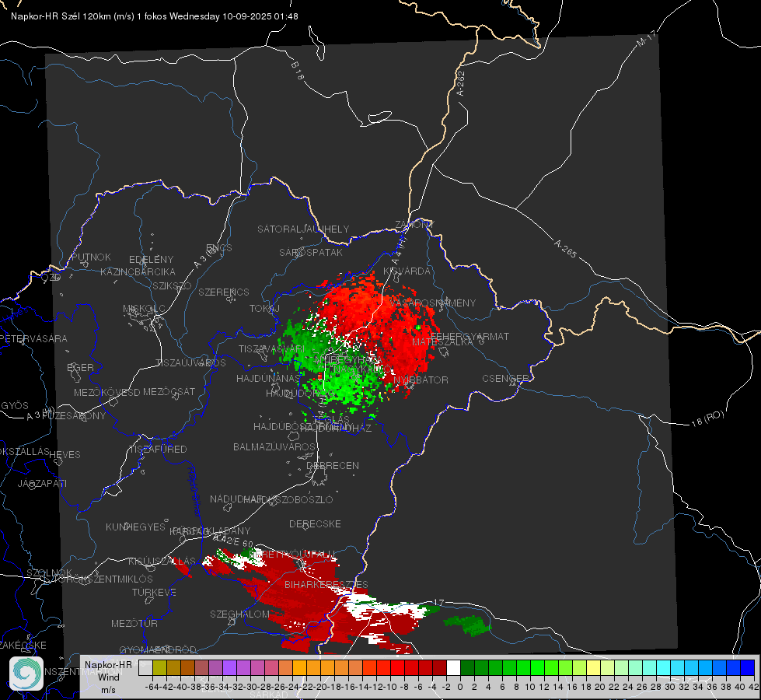761x700 pixels.
Task: Click the DEBRECEN city label
Action: (x=333, y=465)
